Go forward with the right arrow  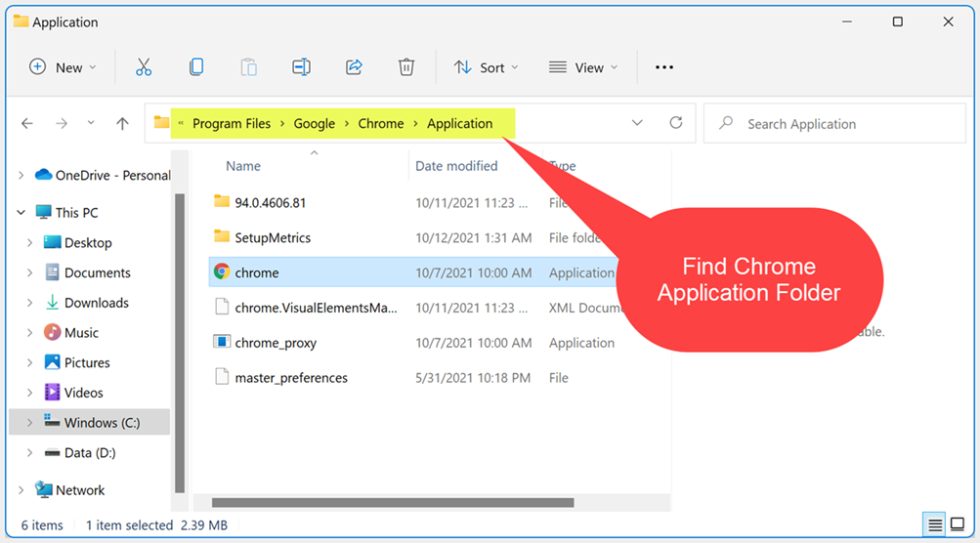coord(62,123)
